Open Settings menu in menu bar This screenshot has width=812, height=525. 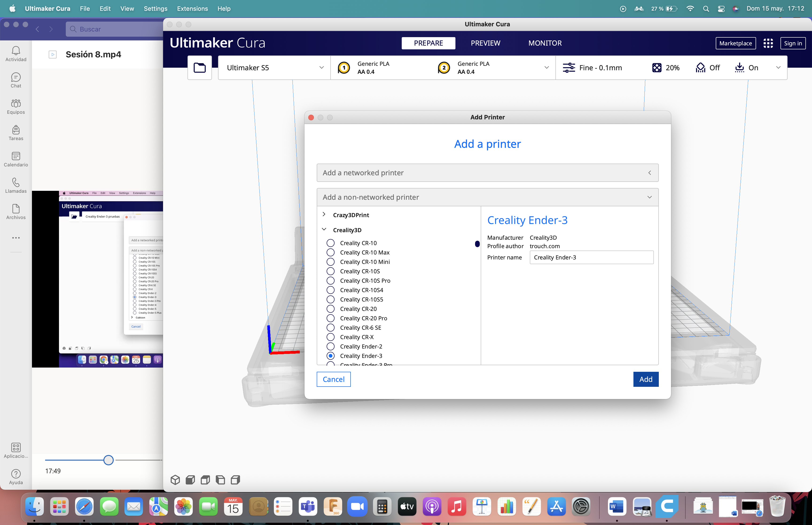tap(155, 8)
